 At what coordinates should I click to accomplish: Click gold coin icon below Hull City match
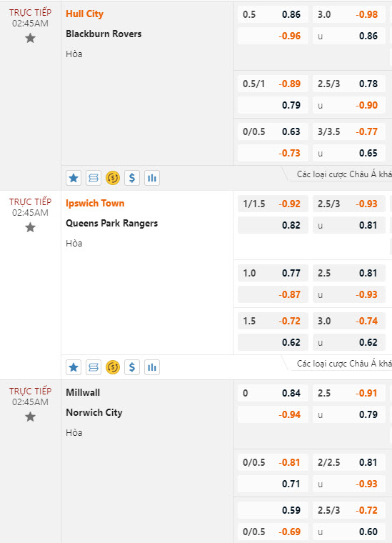pyautogui.click(x=113, y=178)
